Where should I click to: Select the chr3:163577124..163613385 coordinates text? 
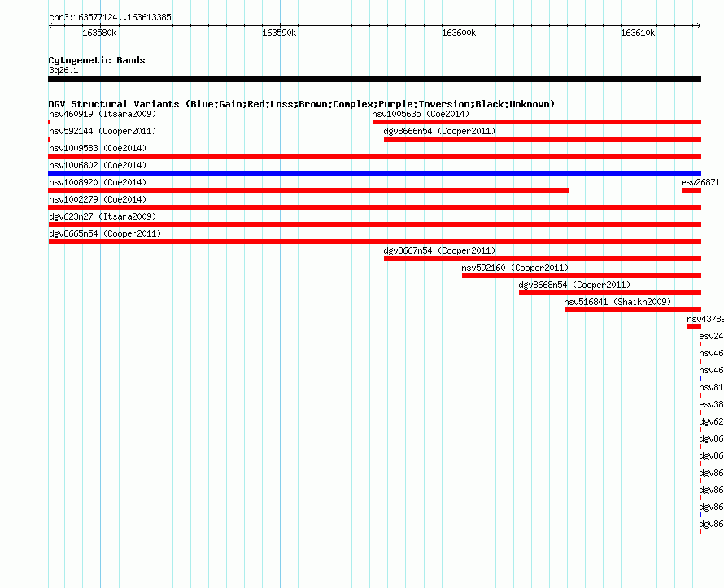tap(110, 18)
